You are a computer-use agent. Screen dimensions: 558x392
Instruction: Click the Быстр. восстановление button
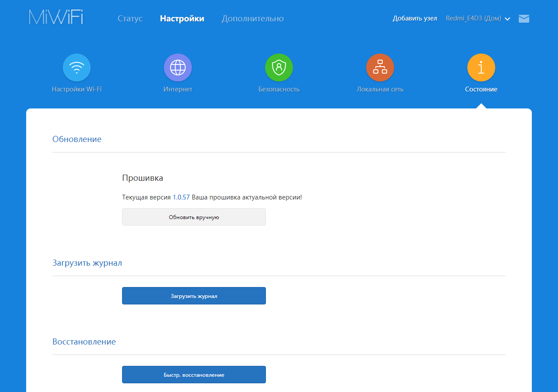(194, 375)
